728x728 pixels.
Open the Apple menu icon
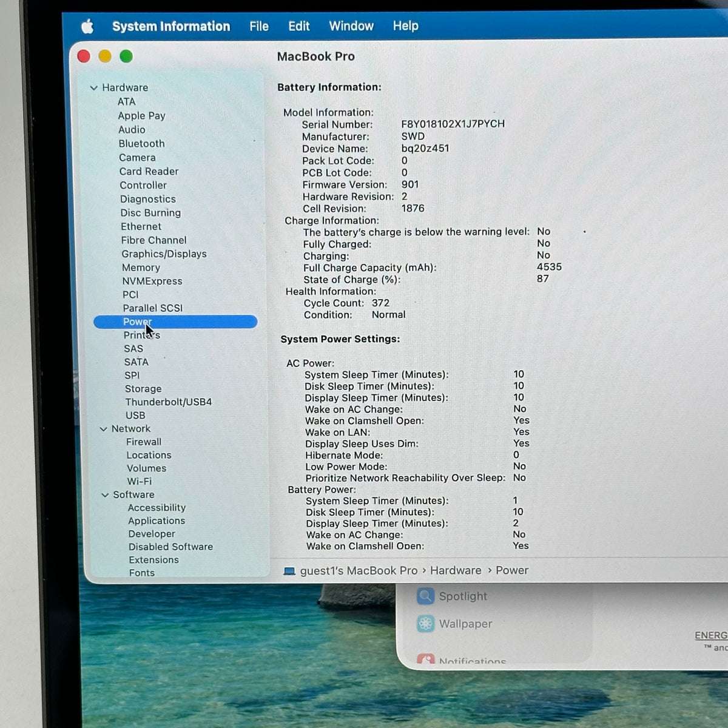click(87, 26)
